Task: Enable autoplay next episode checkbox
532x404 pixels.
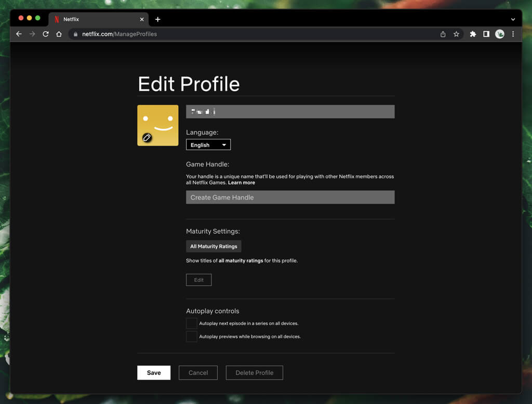Action: coord(192,323)
